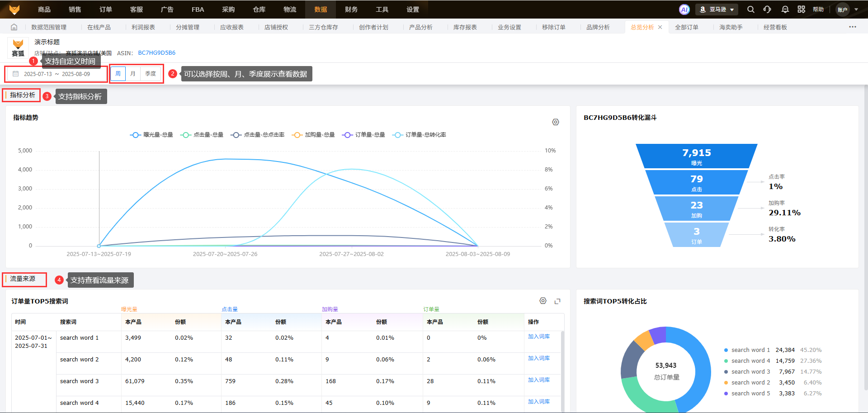Switch the time granularity to 月
The width and height of the screenshot is (868, 413).
pyautogui.click(x=133, y=74)
